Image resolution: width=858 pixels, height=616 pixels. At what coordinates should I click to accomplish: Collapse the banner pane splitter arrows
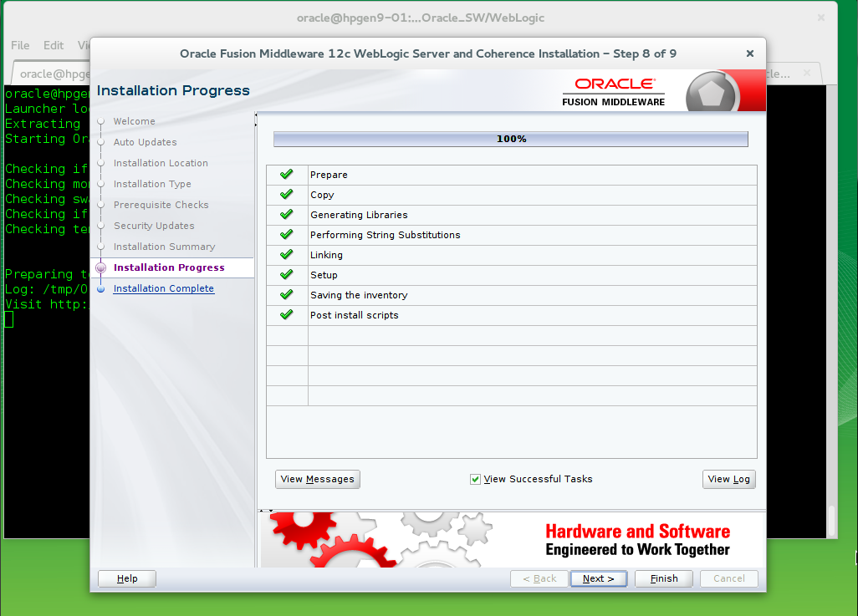[266, 511]
